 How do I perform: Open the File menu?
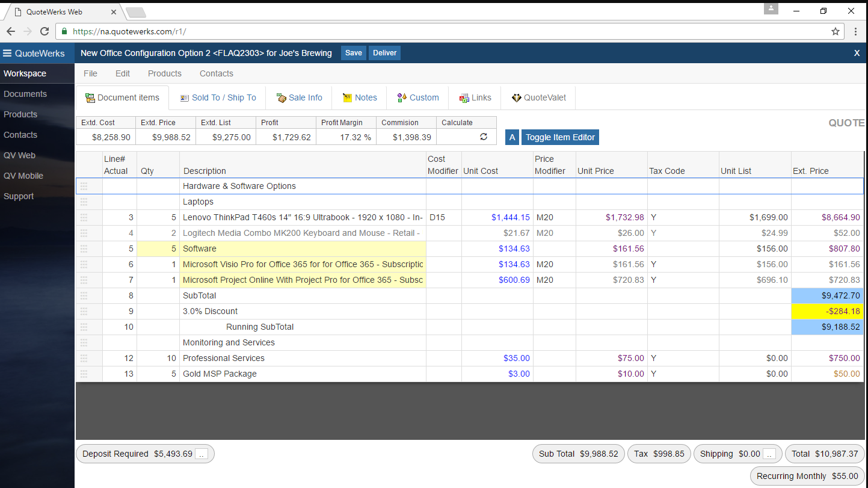[x=90, y=73]
